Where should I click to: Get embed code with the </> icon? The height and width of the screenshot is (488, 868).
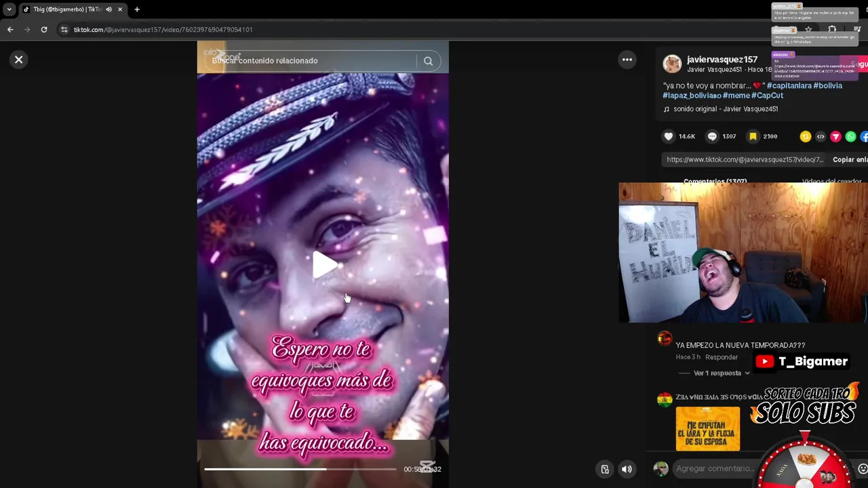(x=821, y=136)
